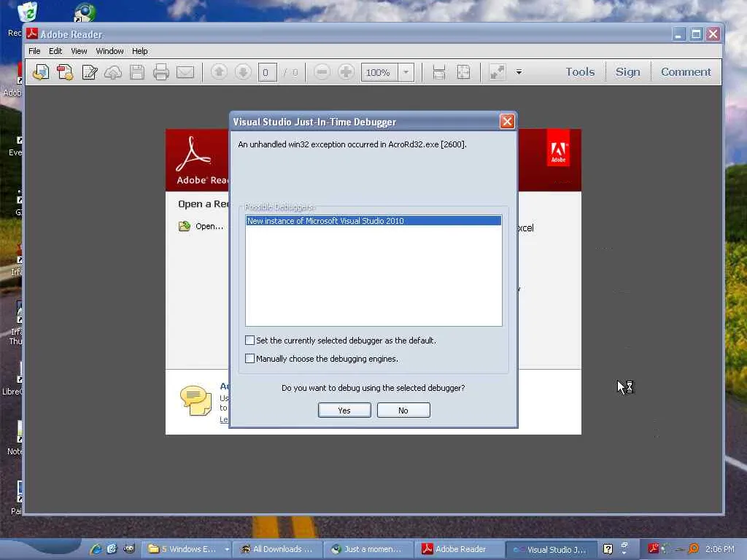Screen dimensions: 747x560
Task: Click the cloud upload toolbar icon
Action: 113,72
